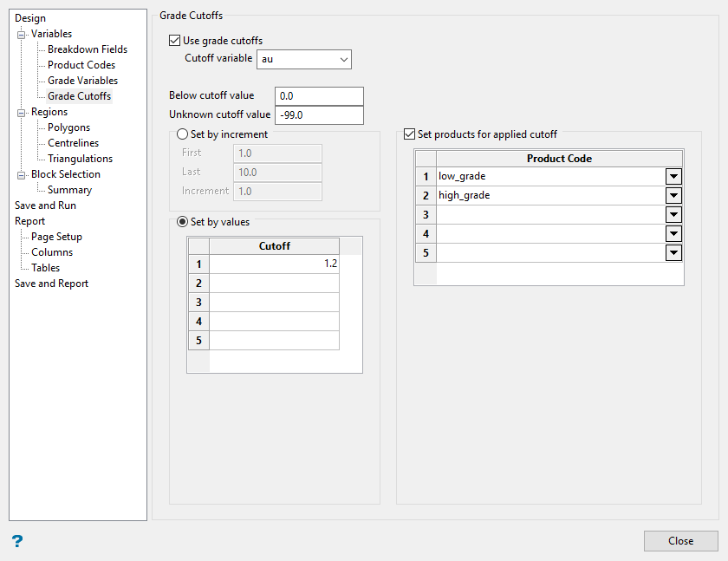Select Polygons under Regions
728x561 pixels.
click(x=69, y=127)
